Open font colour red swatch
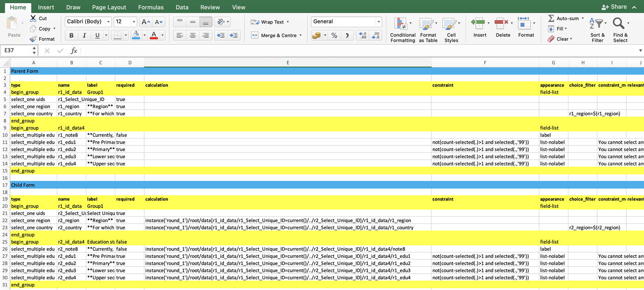Image resolution: width=644 pixels, height=290 pixels. (154, 35)
